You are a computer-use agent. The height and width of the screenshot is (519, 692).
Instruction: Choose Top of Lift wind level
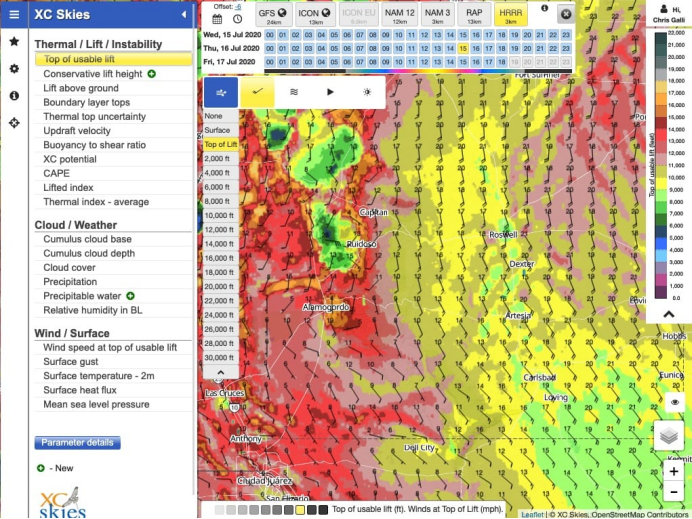221,144
